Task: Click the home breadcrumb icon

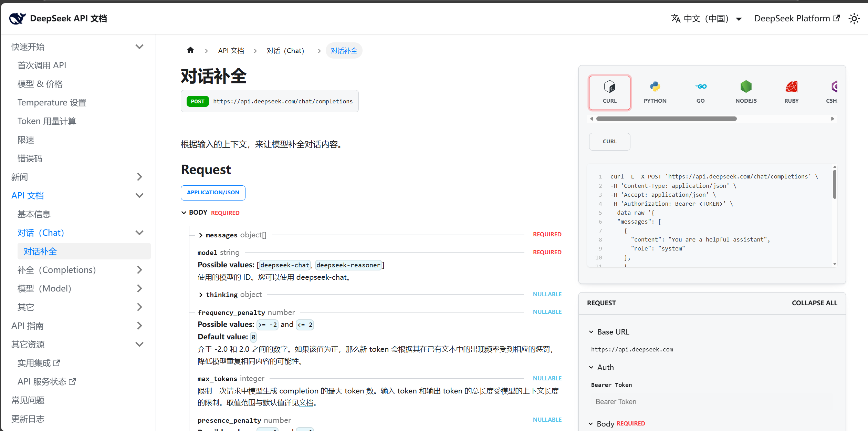Action: [x=190, y=50]
